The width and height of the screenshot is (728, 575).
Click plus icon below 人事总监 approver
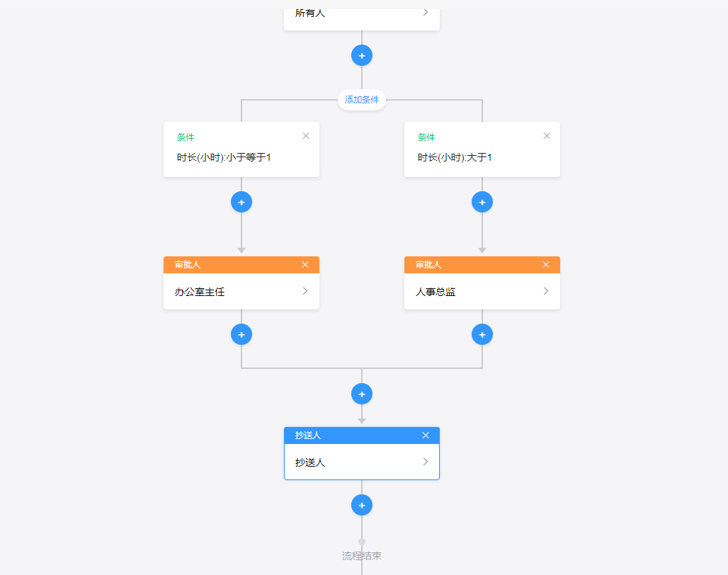(x=482, y=334)
